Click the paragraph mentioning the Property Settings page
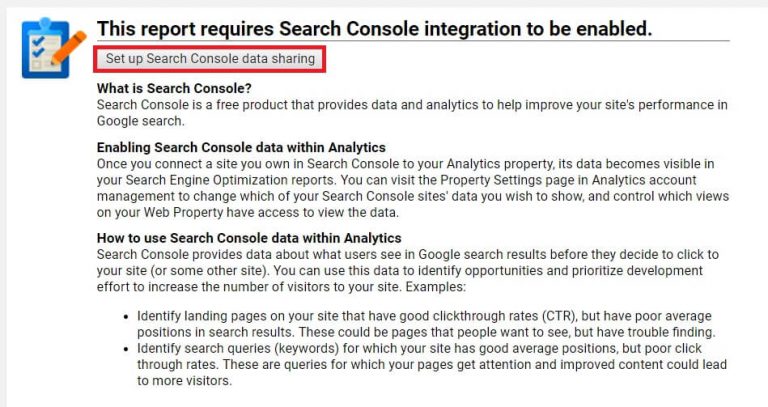This screenshot has height=407, width=768. [x=413, y=188]
